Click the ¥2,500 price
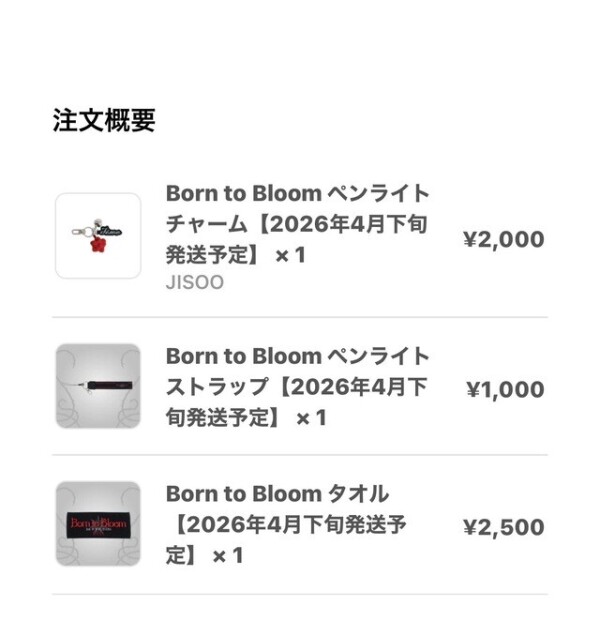The width and height of the screenshot is (600, 621). (x=503, y=527)
